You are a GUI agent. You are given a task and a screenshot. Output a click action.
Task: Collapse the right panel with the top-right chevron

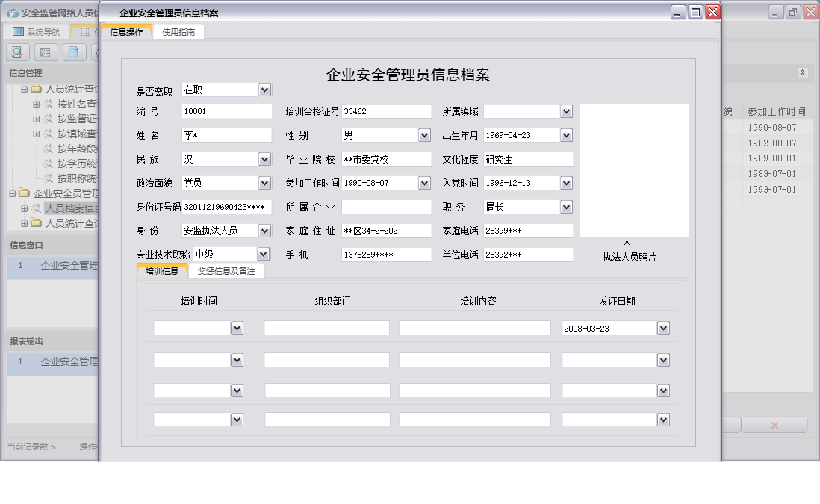point(803,72)
